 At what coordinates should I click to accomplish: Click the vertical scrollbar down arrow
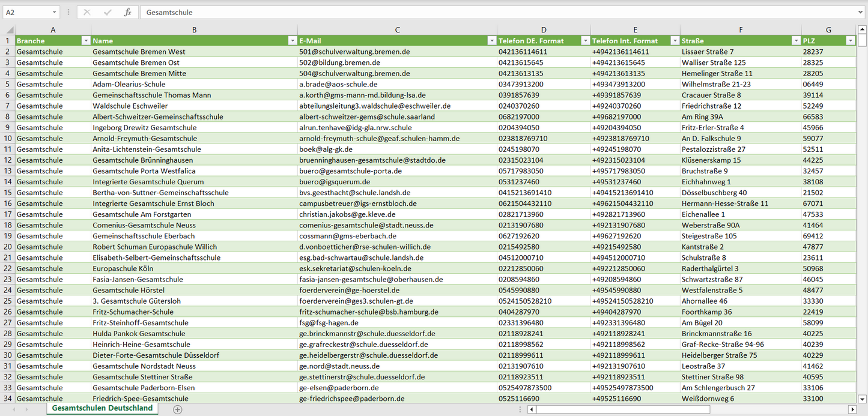863,398
